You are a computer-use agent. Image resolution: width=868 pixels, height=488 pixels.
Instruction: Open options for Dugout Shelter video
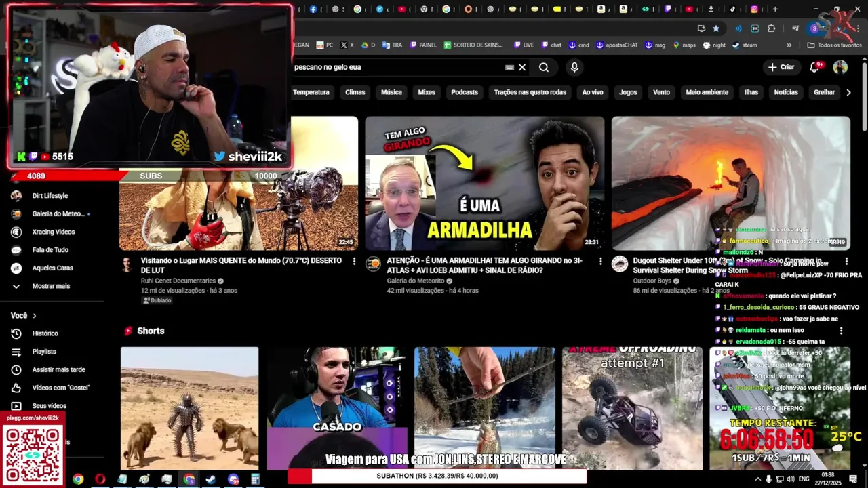pyautogui.click(x=846, y=261)
